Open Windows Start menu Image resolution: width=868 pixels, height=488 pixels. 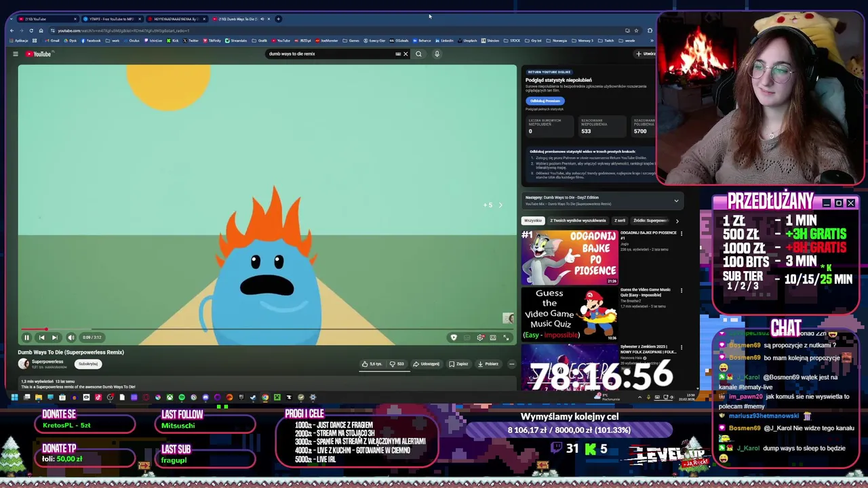tap(14, 397)
